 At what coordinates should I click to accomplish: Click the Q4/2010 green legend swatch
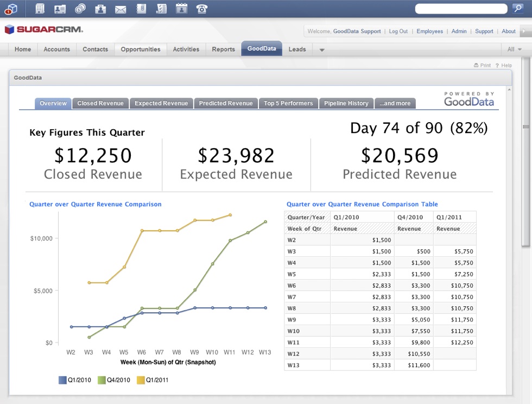click(x=102, y=380)
